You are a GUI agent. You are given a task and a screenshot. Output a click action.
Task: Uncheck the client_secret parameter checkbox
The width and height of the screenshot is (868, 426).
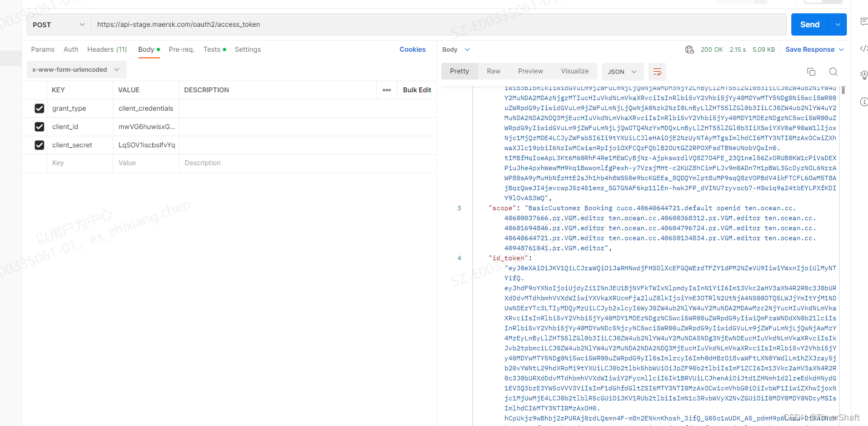(39, 145)
